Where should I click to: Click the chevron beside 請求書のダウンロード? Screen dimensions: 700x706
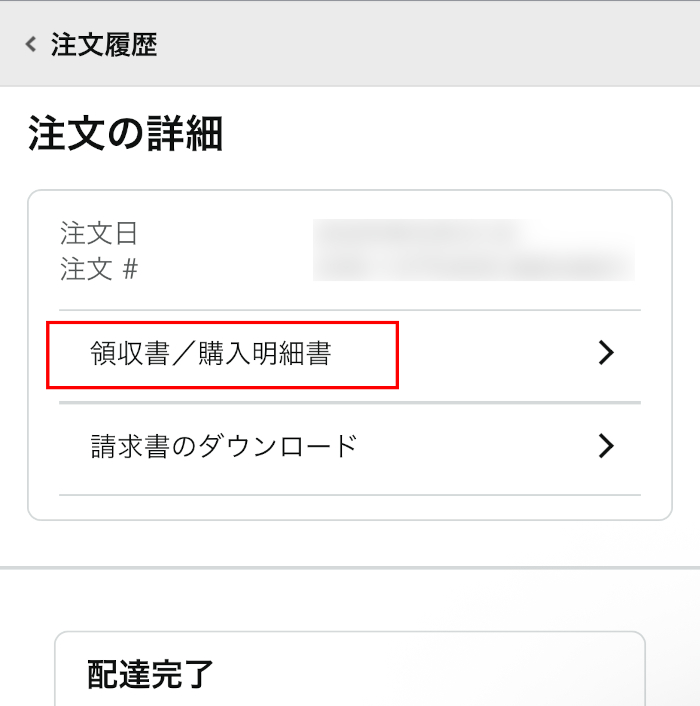point(604,446)
